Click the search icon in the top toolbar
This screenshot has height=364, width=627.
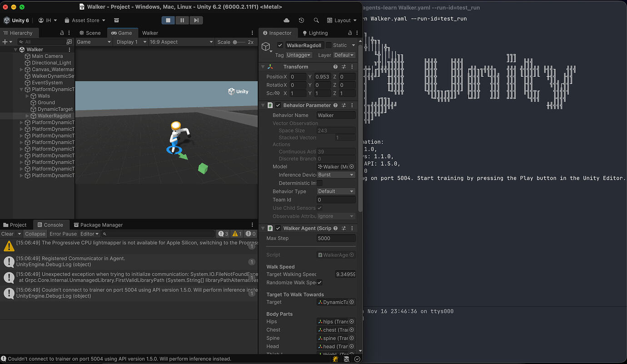(316, 20)
